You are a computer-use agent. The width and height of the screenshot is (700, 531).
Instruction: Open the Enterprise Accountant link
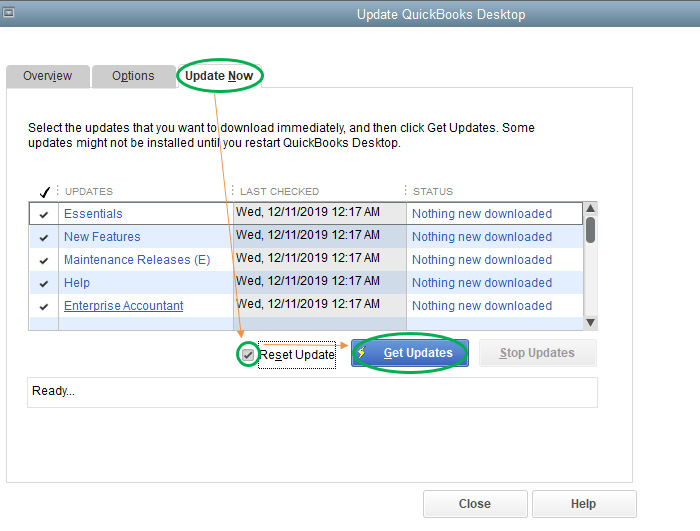(124, 306)
